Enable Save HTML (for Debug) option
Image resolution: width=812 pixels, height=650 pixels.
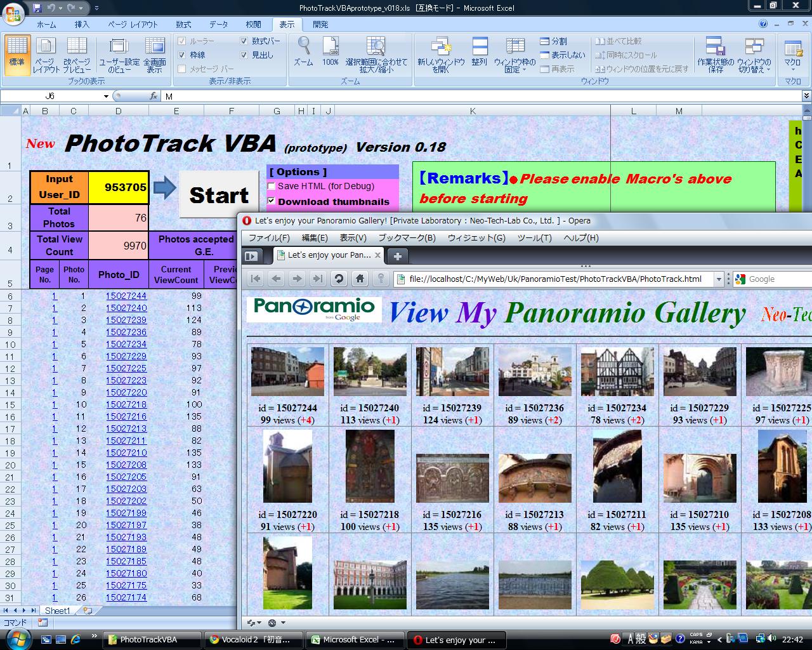pyautogui.click(x=272, y=187)
